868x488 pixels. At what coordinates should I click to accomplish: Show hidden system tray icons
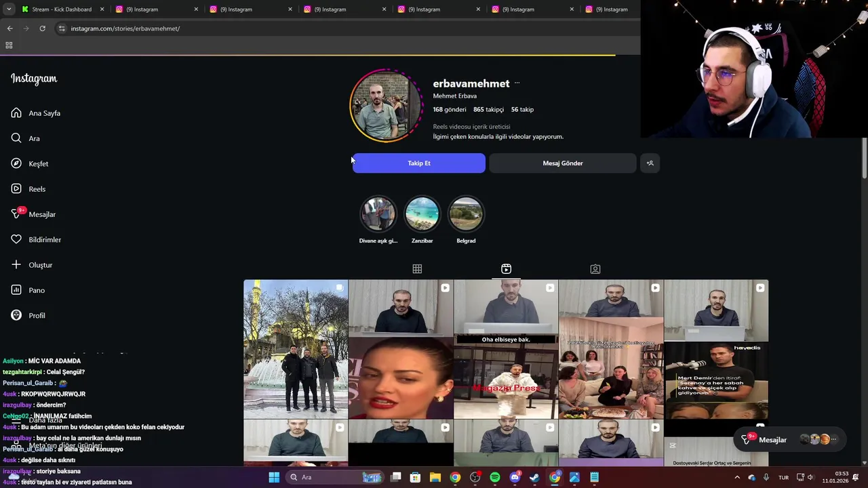(737, 477)
